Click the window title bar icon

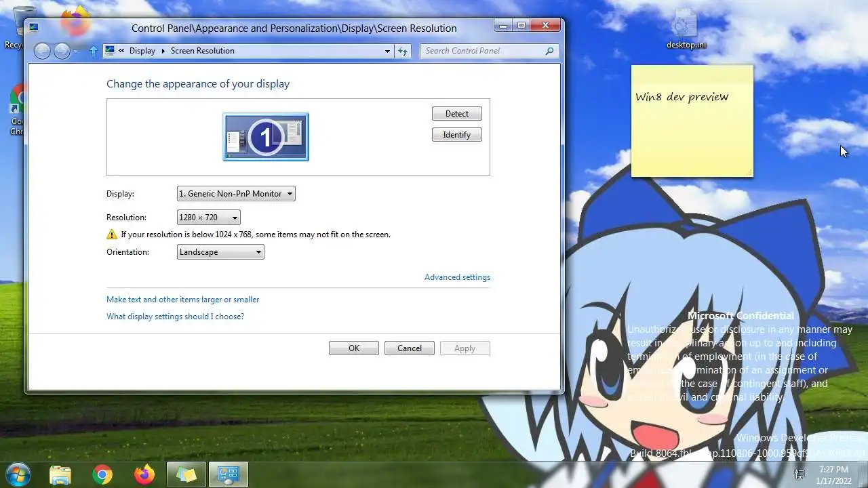point(34,28)
